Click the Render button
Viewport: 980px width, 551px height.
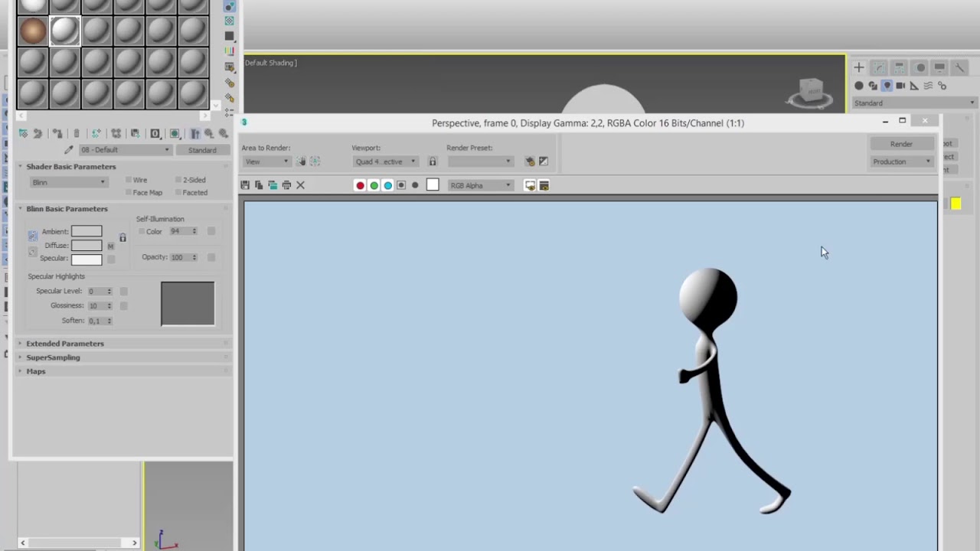901,144
